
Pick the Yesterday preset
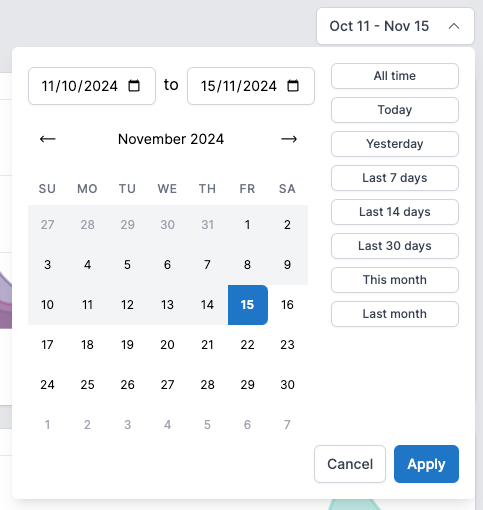(395, 144)
